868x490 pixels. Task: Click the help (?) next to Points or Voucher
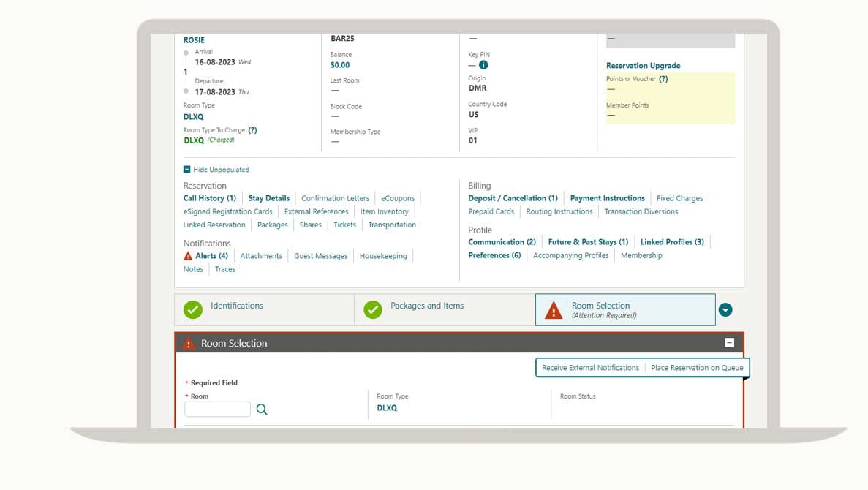663,79
